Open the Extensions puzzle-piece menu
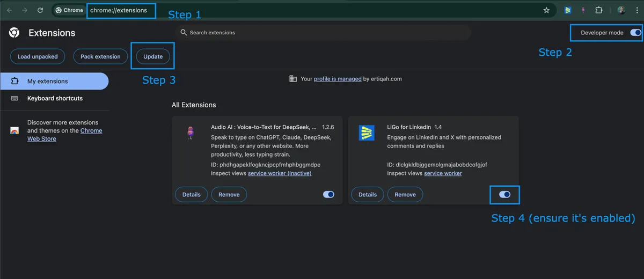 pyautogui.click(x=599, y=10)
